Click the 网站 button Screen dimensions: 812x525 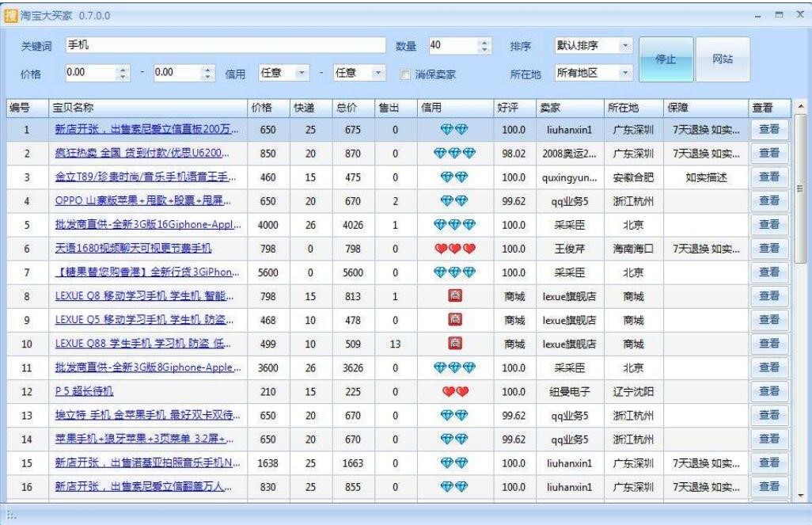tap(723, 59)
